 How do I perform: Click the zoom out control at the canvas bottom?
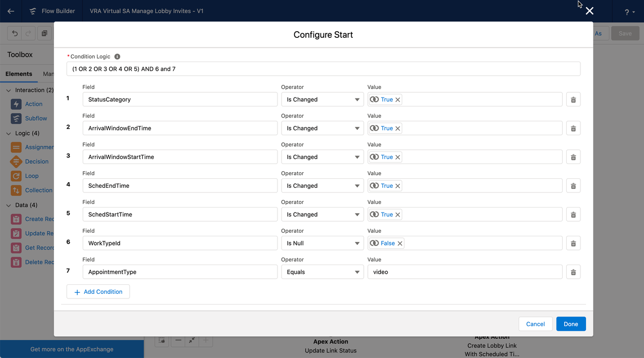tap(178, 341)
